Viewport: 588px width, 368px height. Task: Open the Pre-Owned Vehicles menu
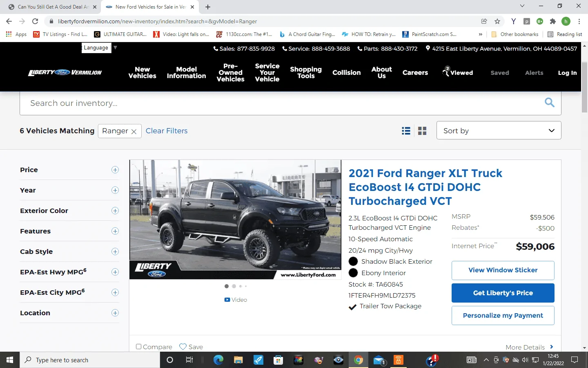pyautogui.click(x=230, y=72)
